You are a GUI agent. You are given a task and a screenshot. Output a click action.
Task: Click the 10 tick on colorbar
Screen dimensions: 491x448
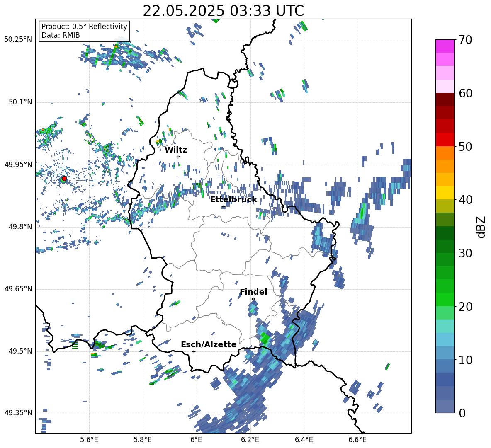coord(465,360)
